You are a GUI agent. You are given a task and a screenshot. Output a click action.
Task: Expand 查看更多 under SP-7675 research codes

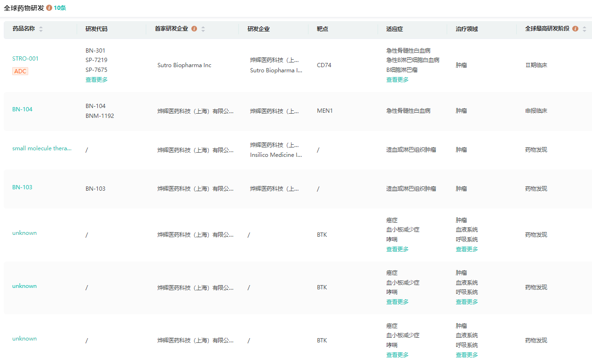click(x=96, y=80)
